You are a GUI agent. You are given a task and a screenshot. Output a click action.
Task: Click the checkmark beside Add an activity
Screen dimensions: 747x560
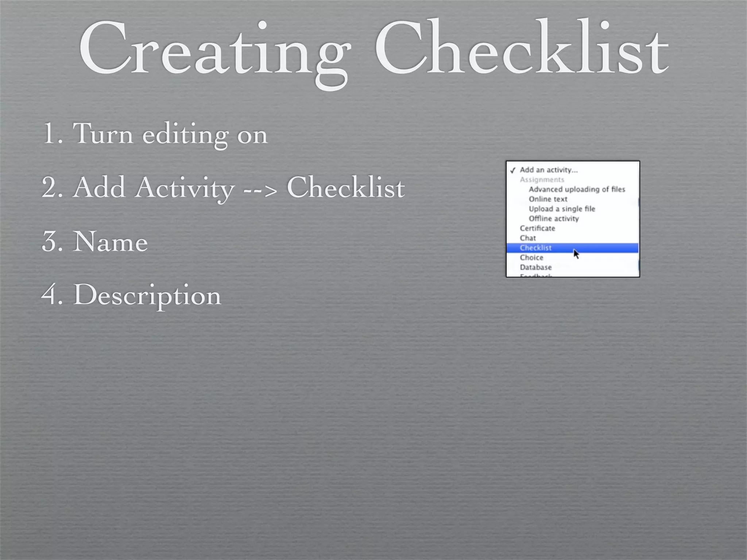(x=513, y=170)
